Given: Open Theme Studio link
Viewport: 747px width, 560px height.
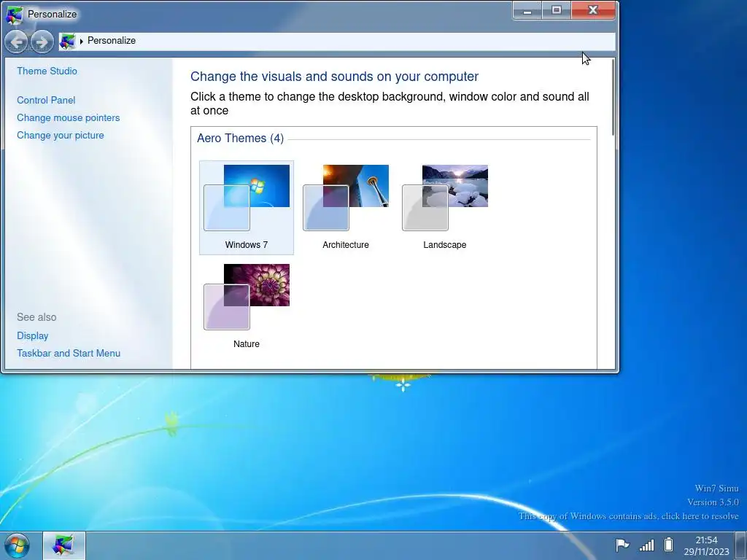Looking at the screenshot, I should click(47, 71).
